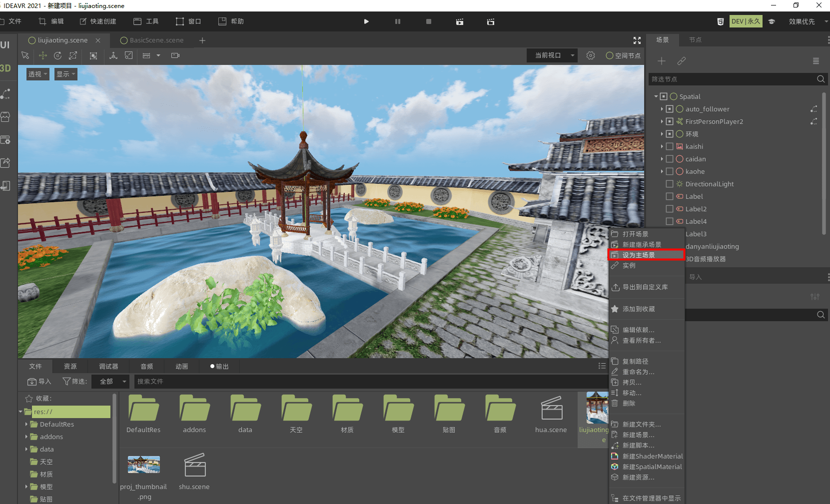Add a new node with plus icon
The image size is (830, 504).
tap(662, 61)
